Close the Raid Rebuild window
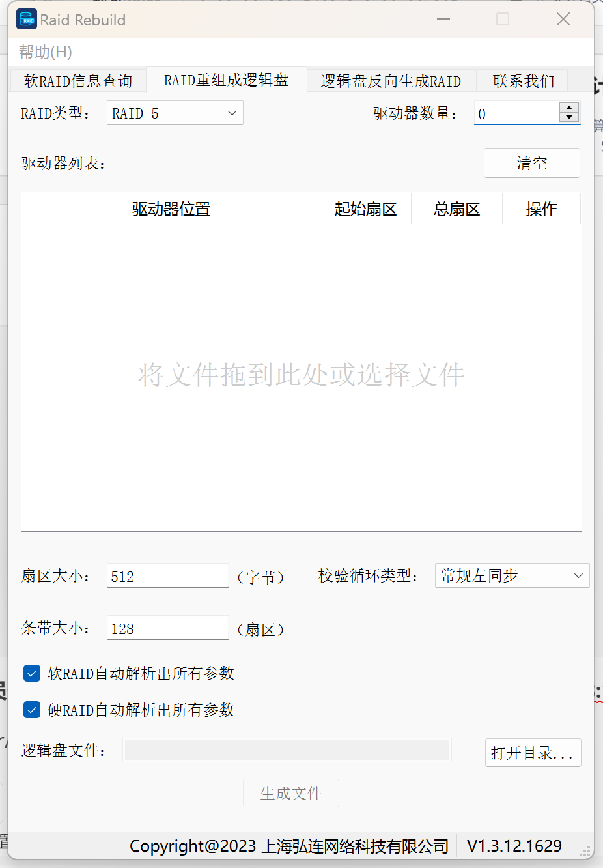This screenshot has height=868, width=603. click(563, 20)
